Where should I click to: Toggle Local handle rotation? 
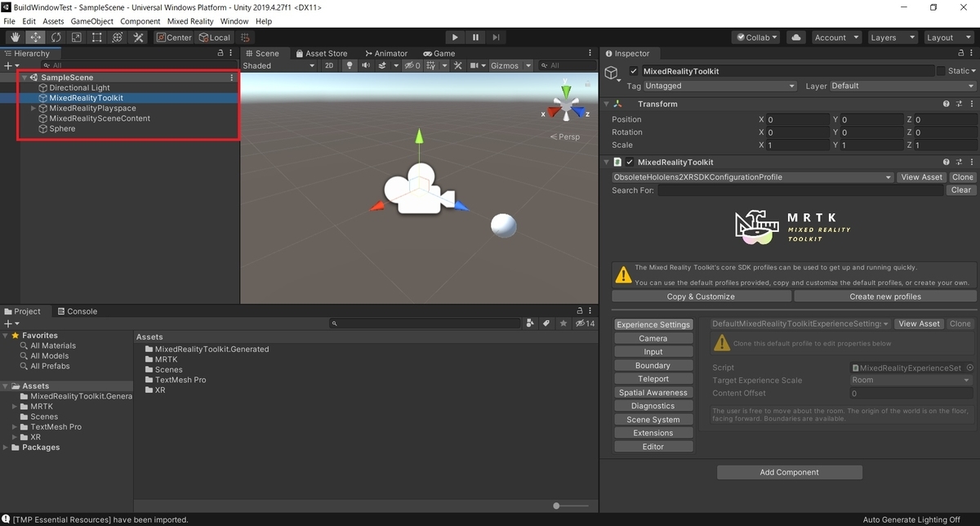214,38
